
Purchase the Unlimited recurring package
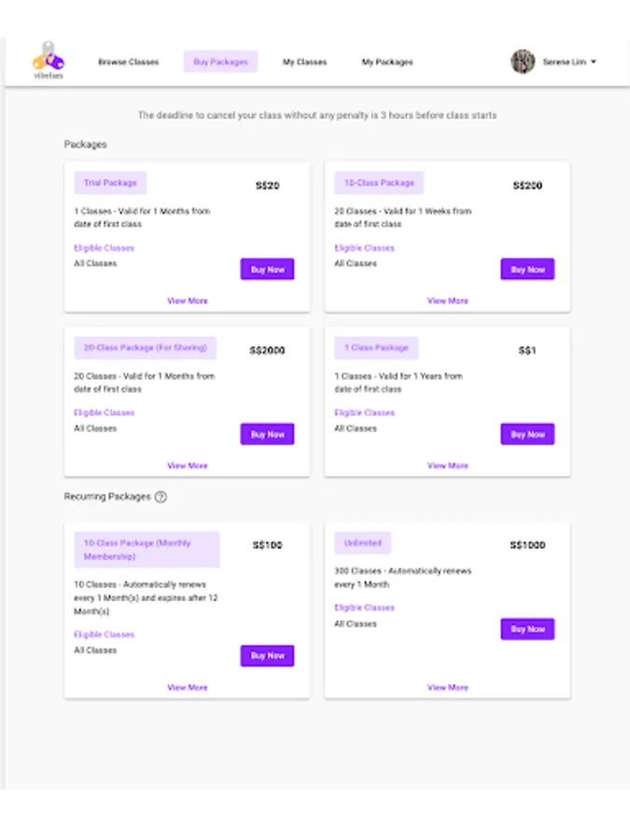(x=527, y=629)
